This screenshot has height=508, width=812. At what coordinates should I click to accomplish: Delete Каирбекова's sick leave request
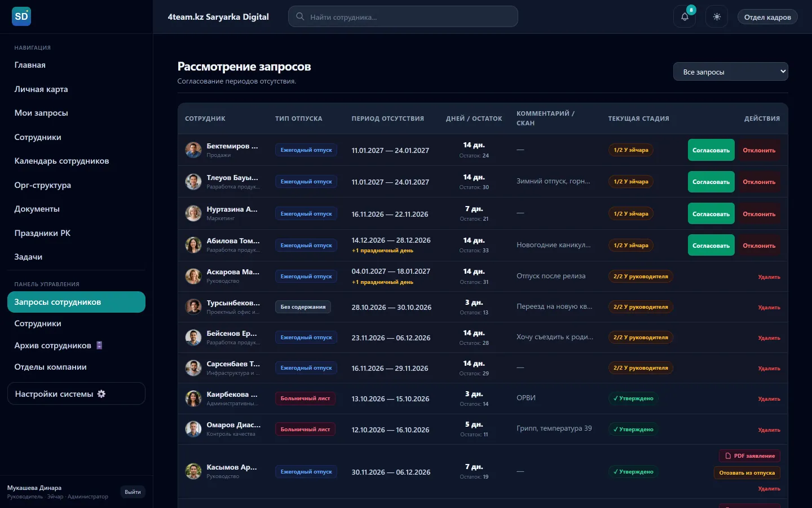click(769, 399)
